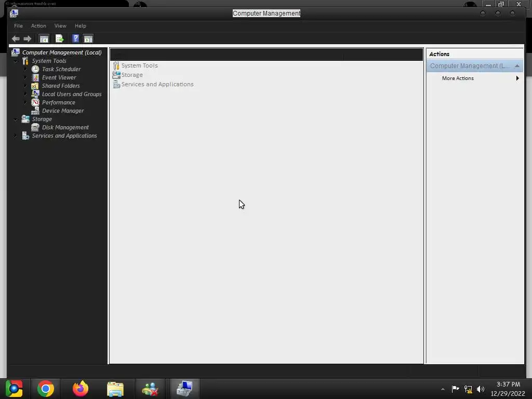Collapse the Computer Management actions section
This screenshot has width=532, height=399.
517,66
